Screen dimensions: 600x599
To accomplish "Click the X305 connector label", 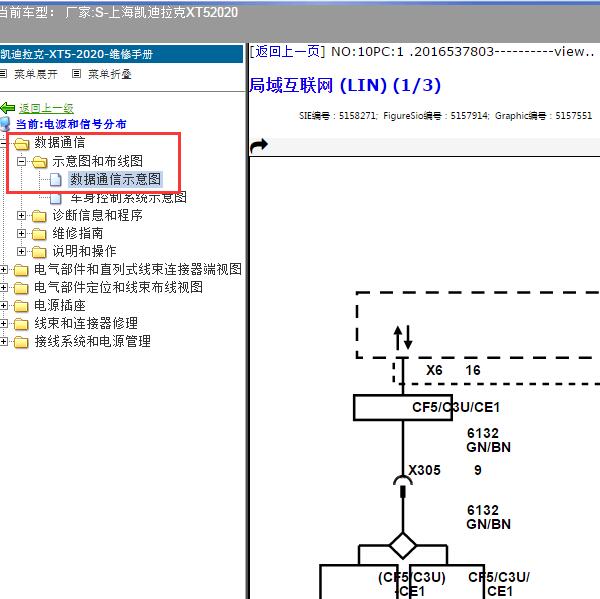I will coord(424,470).
